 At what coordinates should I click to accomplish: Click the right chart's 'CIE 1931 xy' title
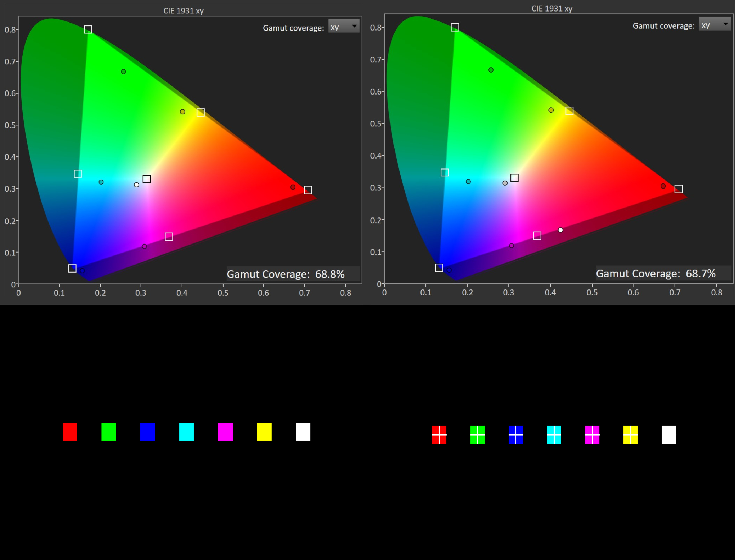(x=552, y=9)
